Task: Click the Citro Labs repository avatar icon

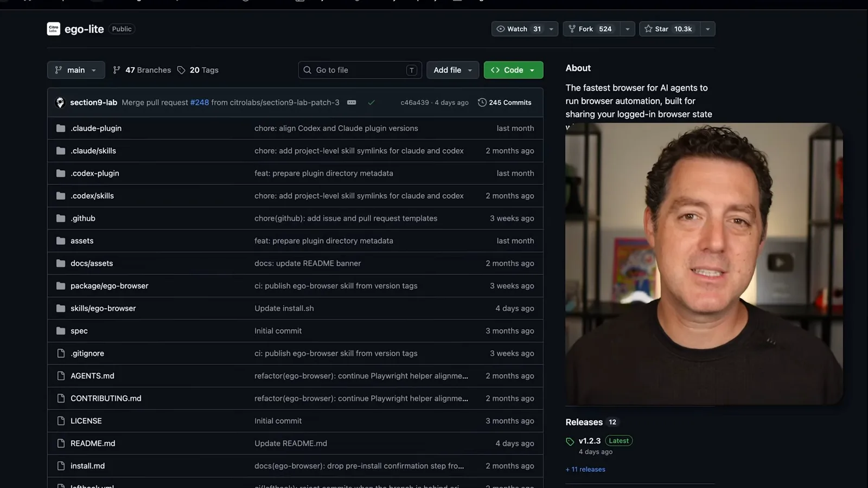Action: [x=53, y=29]
